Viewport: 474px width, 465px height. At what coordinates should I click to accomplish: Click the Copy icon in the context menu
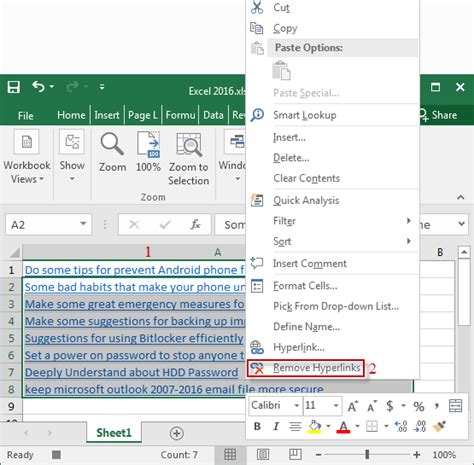(257, 28)
